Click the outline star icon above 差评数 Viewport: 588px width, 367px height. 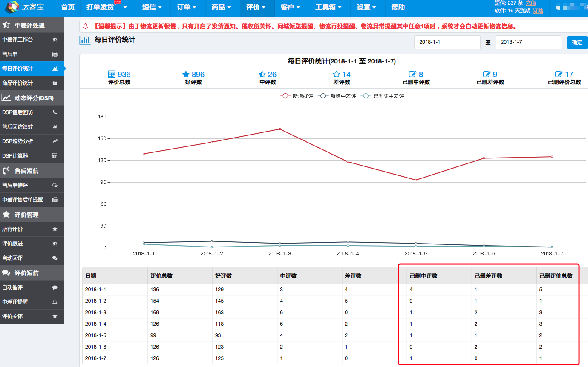click(x=337, y=75)
